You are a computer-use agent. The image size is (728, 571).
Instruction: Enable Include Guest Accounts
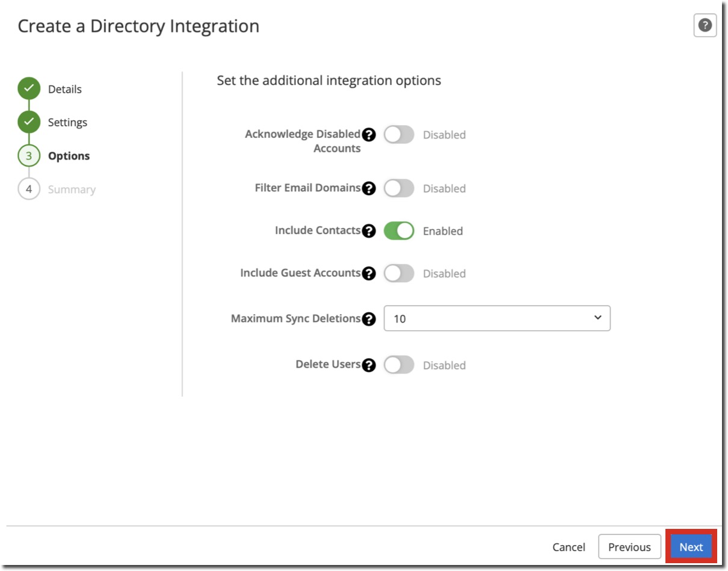(x=399, y=273)
